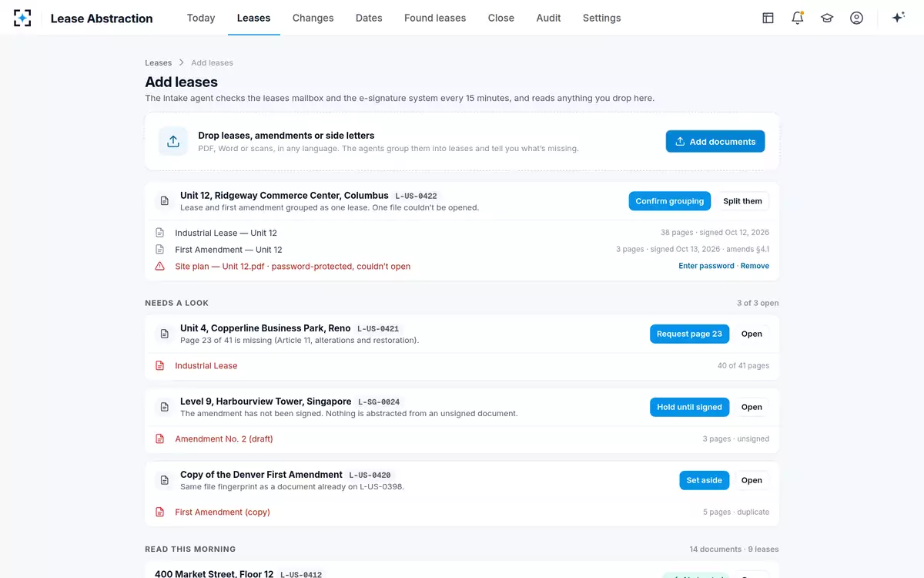
Task: Click red file icon beside Amendment No. 2 (draft)
Action: pyautogui.click(x=159, y=439)
